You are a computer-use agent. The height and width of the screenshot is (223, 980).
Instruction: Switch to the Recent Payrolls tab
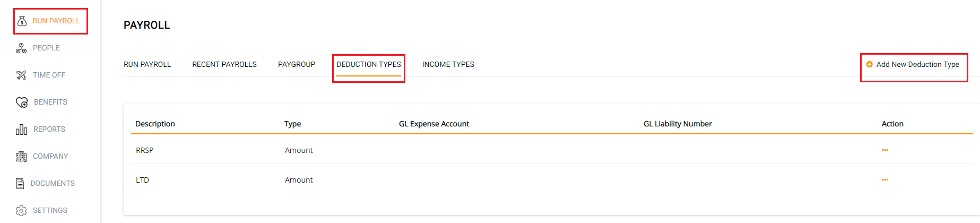coord(224,65)
